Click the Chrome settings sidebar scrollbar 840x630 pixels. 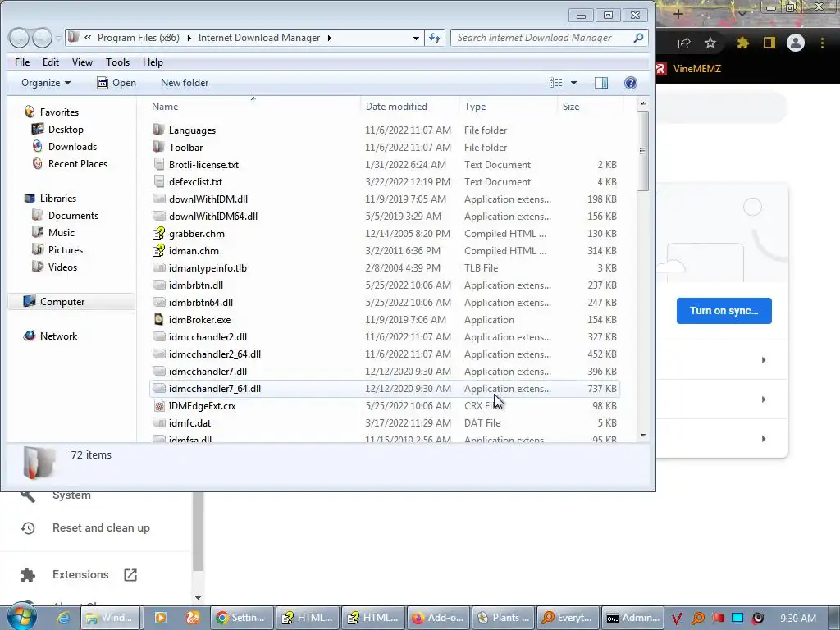198,532
